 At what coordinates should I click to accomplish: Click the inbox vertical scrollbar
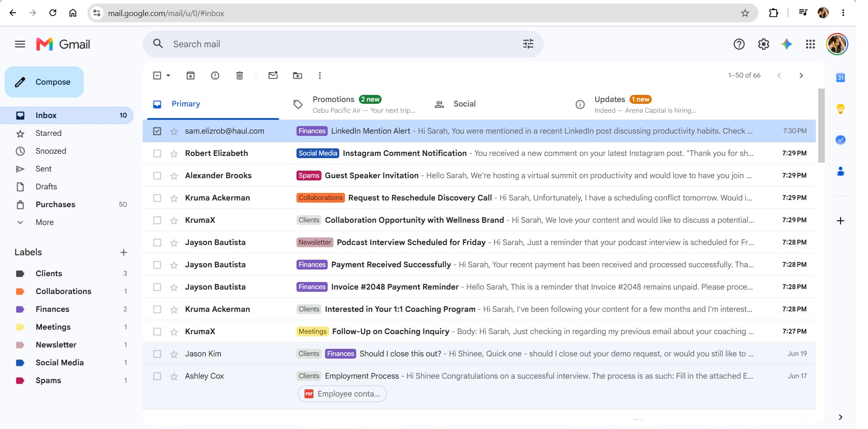coord(822,126)
